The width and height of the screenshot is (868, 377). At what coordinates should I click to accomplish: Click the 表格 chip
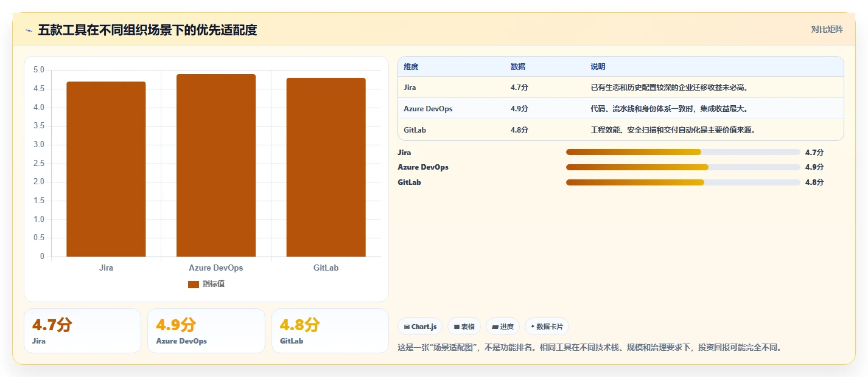(464, 327)
